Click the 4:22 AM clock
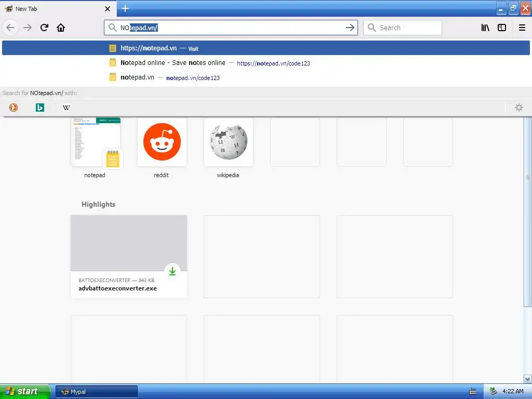 click(x=513, y=392)
